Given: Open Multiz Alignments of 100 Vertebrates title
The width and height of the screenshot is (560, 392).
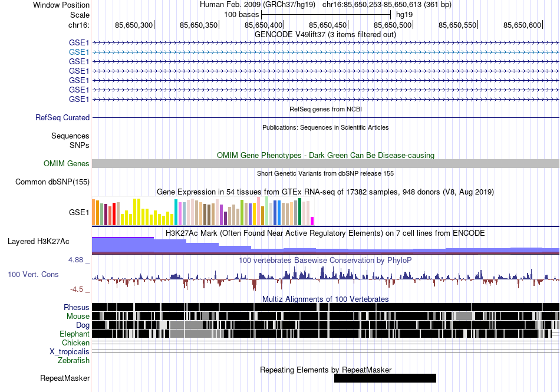Looking at the screenshot, I should click(325, 299).
